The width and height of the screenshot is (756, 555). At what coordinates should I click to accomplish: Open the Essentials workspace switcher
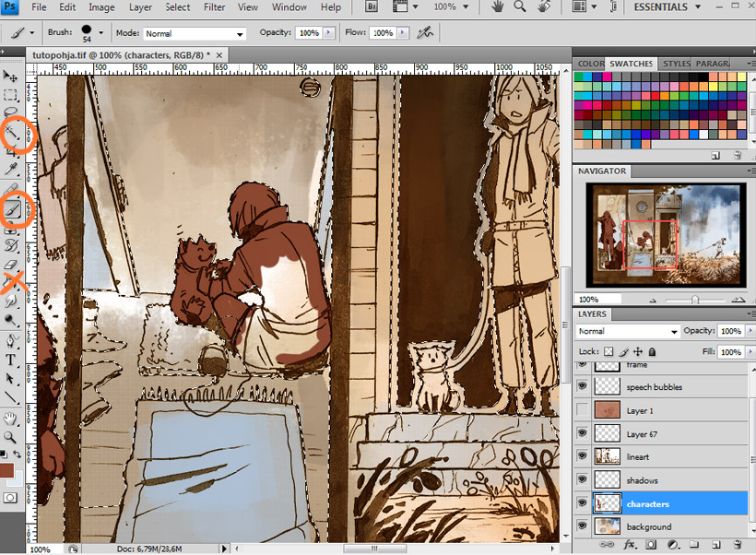tap(679, 7)
